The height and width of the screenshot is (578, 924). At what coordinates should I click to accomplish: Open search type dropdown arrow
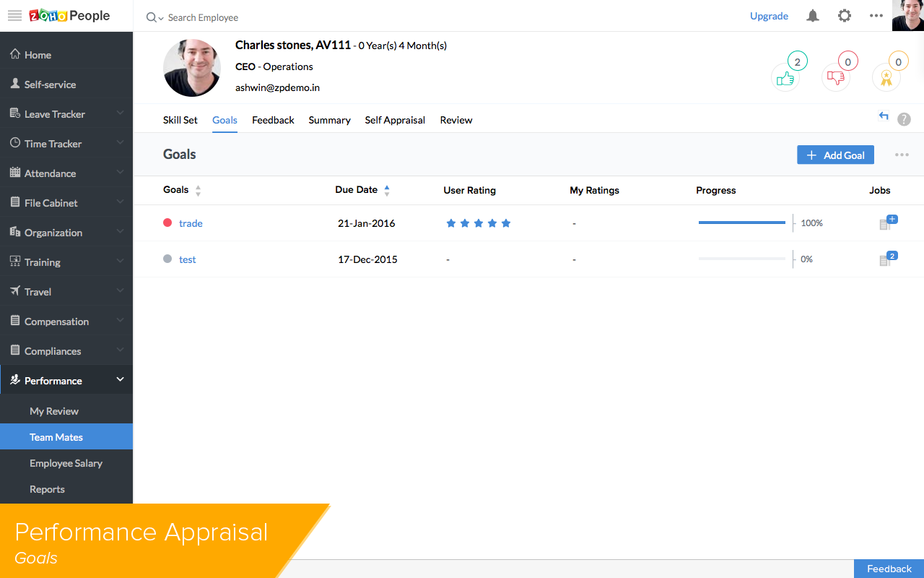pos(161,18)
